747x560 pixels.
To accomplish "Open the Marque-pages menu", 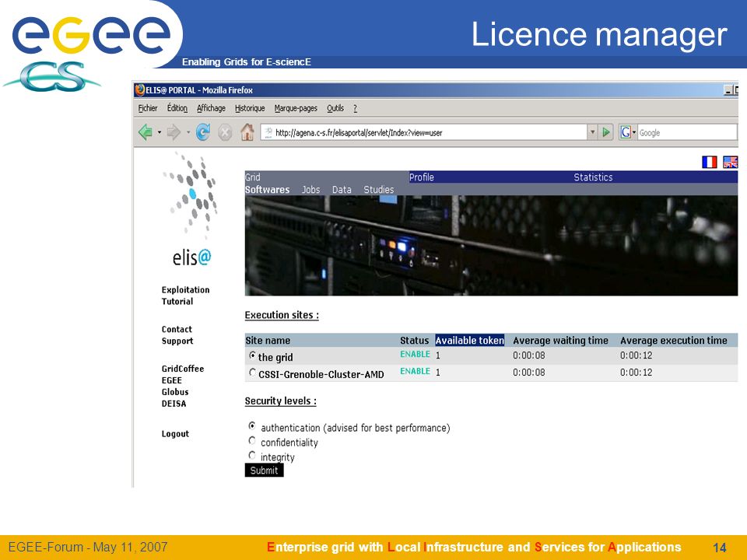I will 296,108.
